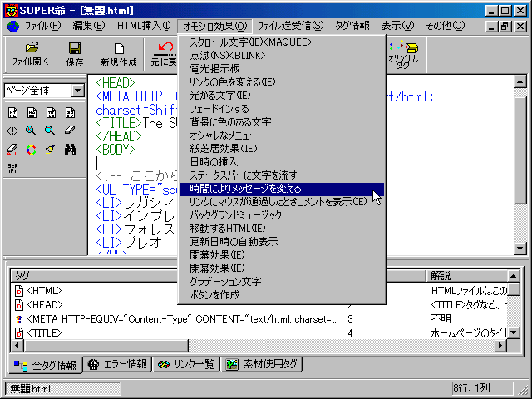Select 時間によりメッセージを変える menu item
This screenshot has width=532, height=399.
pyautogui.click(x=282, y=189)
